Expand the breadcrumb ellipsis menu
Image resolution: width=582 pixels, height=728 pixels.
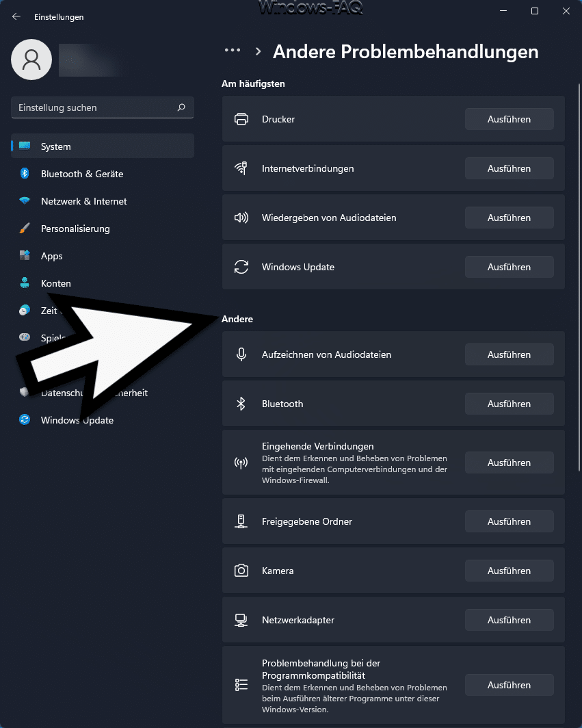(x=233, y=50)
